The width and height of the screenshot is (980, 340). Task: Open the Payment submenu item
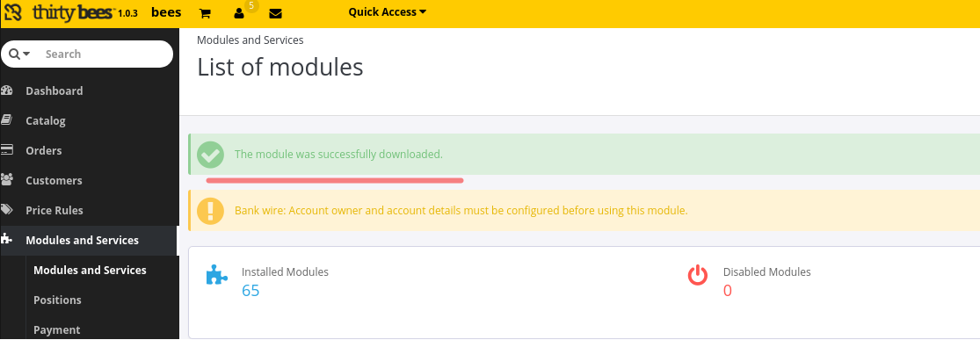click(57, 330)
